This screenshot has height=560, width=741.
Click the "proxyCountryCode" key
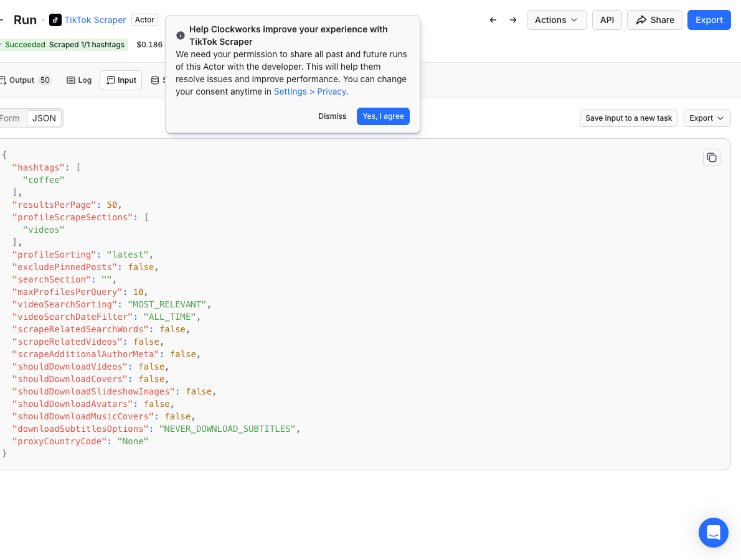59,442
